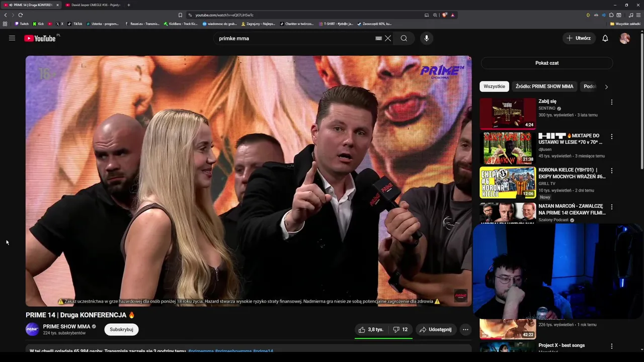Open the 'Zabij się' video thumbnail
644x362 pixels.
point(508,114)
